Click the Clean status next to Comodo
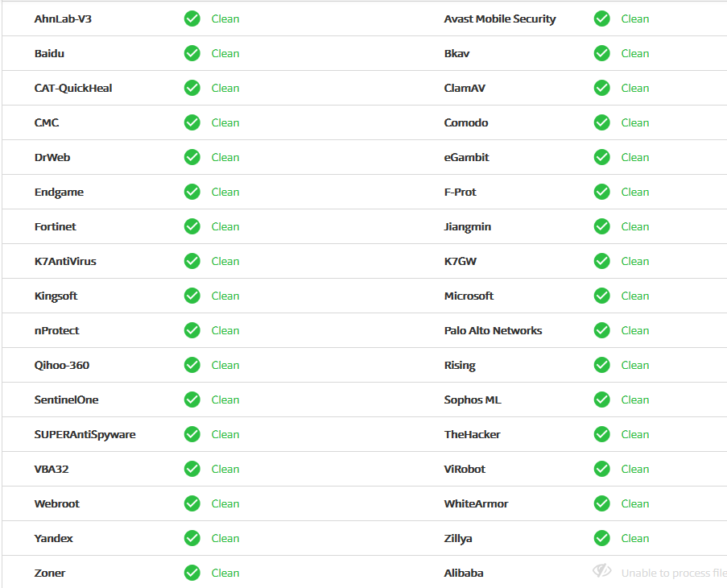This screenshot has width=727, height=588. pos(635,122)
